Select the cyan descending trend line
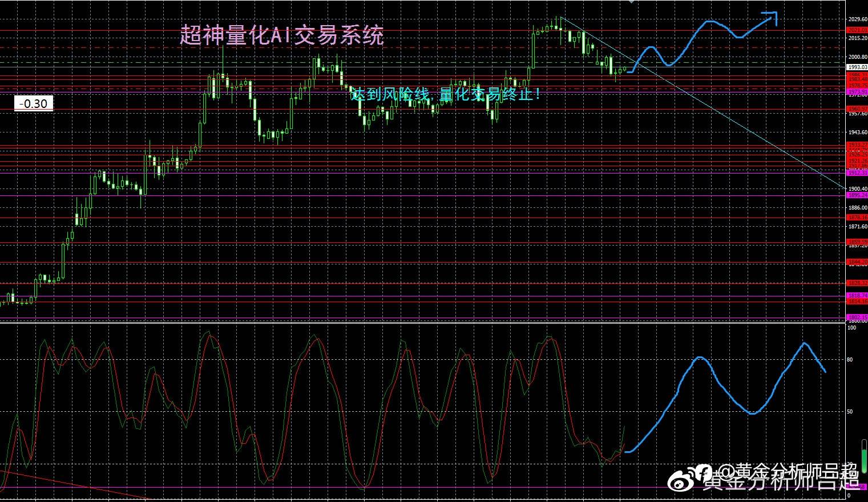Image resolution: width=868 pixels, height=502 pixels. tap(702, 103)
